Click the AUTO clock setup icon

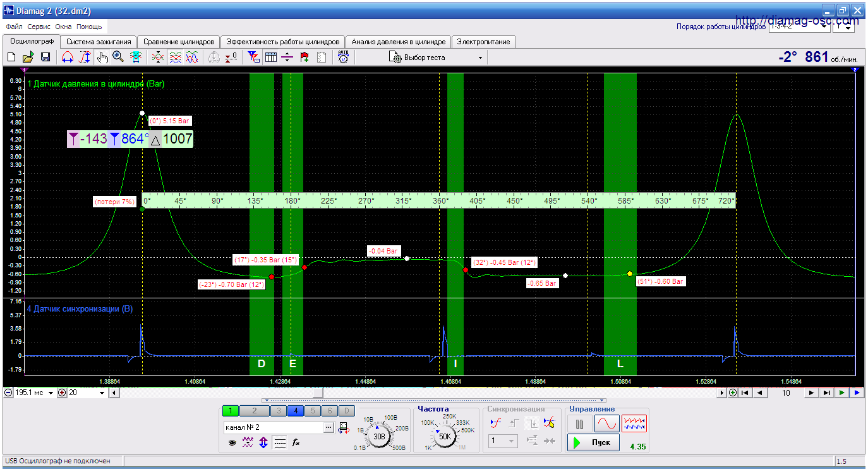343,57
